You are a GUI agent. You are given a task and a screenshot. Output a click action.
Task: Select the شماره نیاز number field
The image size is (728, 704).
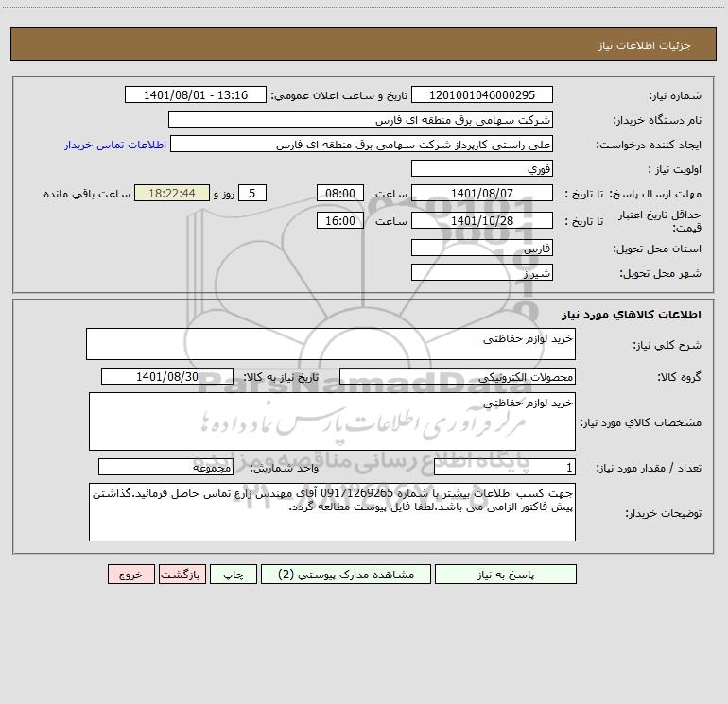482,94
